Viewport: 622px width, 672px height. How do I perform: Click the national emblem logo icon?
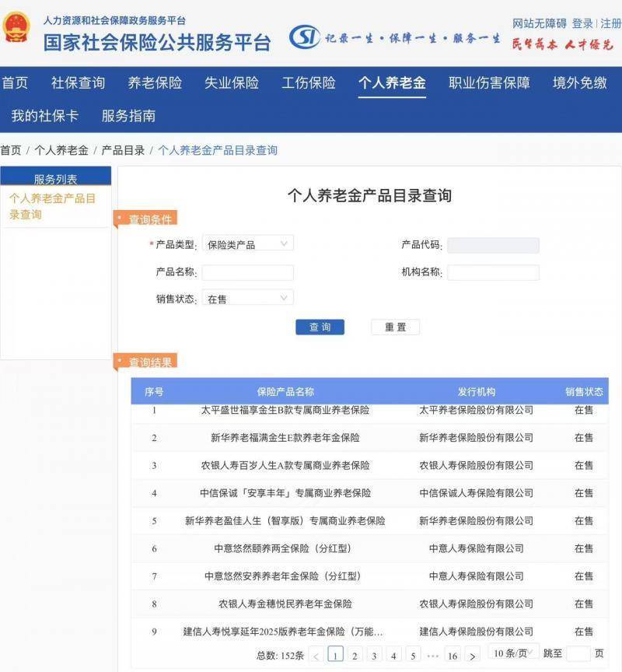click(16, 28)
